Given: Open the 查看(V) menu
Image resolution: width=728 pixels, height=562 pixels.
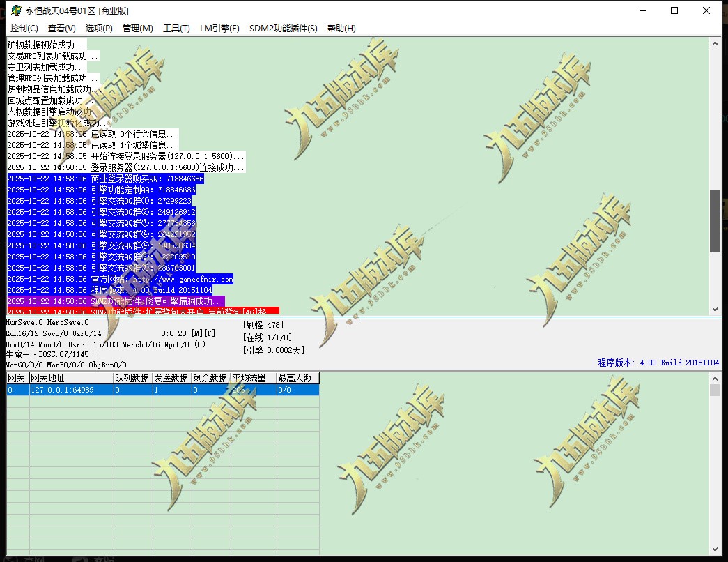Looking at the screenshot, I should [x=62, y=29].
